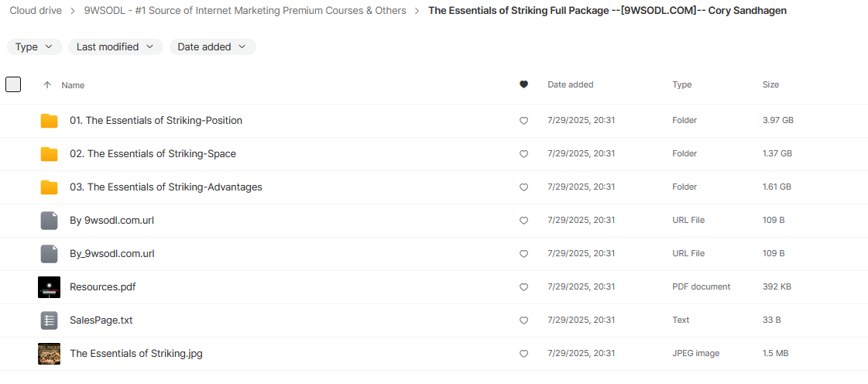Screen dimensions: 868x384
Task: Click the SalesPage.txt text file icon
Action: click(x=50, y=321)
